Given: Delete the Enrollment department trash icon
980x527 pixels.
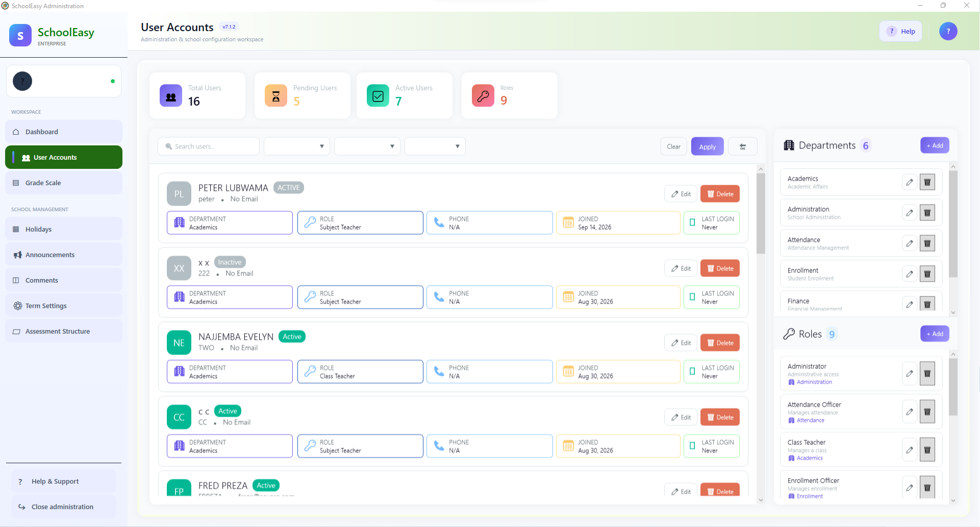Looking at the screenshot, I should (927, 274).
